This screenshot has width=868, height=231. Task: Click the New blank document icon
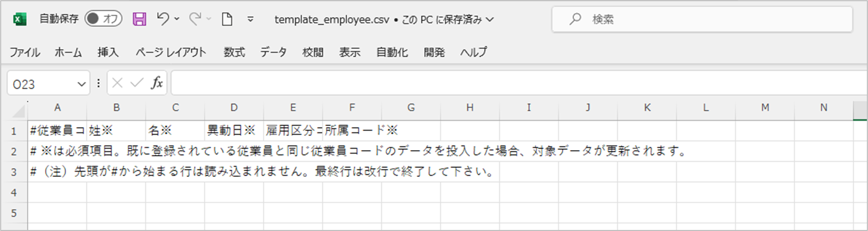tap(227, 19)
